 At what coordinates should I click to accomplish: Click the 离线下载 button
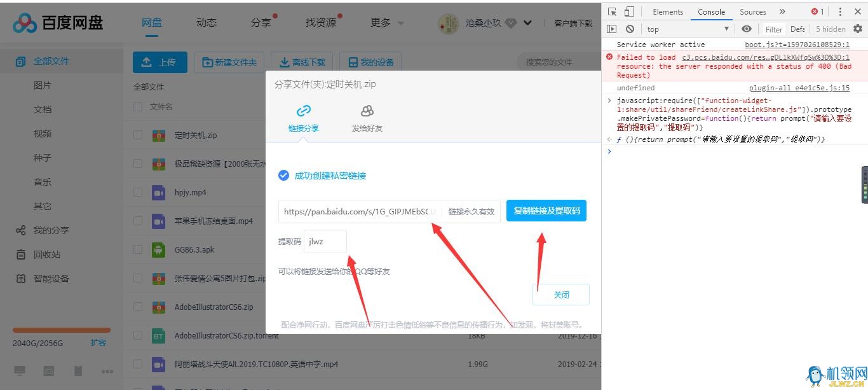[302, 62]
